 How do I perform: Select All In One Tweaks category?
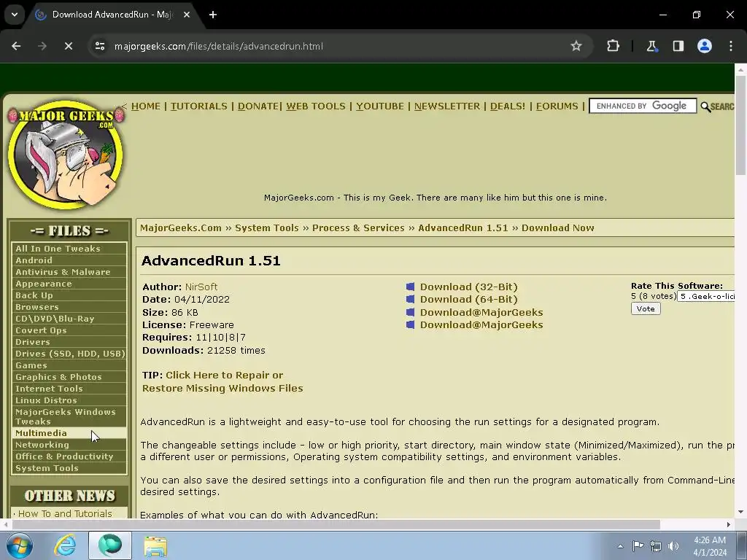[69, 249]
